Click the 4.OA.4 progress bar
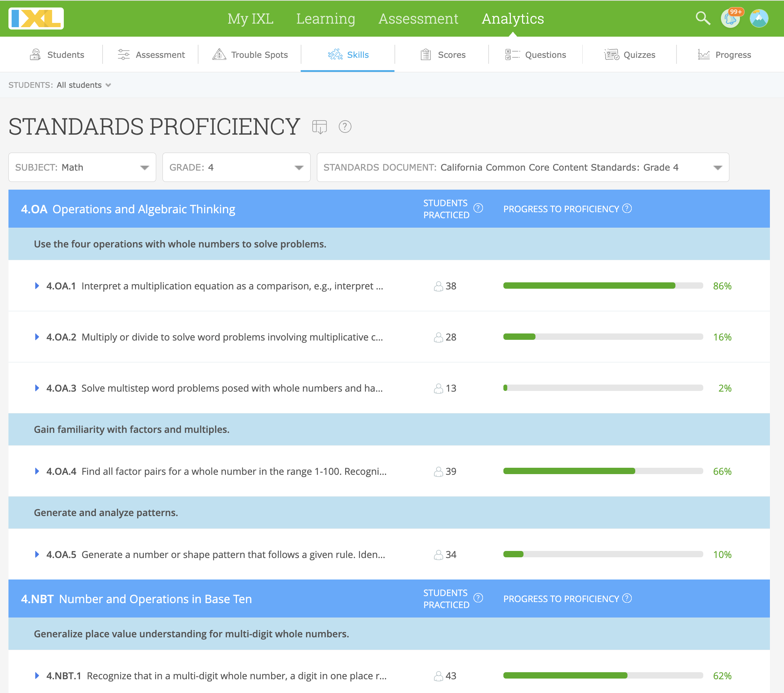The image size is (784, 693). click(602, 471)
